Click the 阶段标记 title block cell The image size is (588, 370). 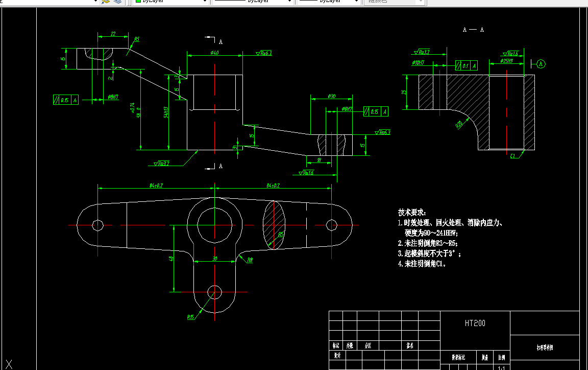458,357
